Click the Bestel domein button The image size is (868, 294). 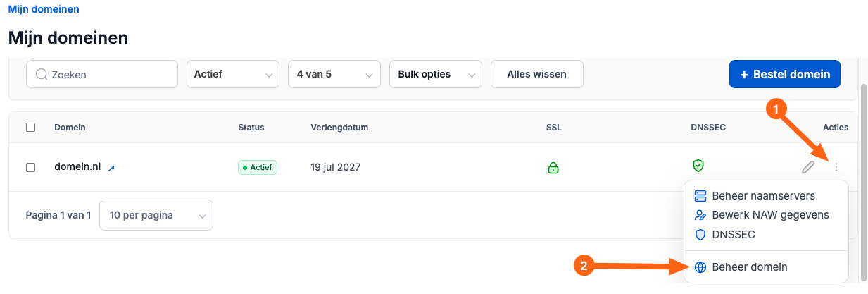[785, 74]
